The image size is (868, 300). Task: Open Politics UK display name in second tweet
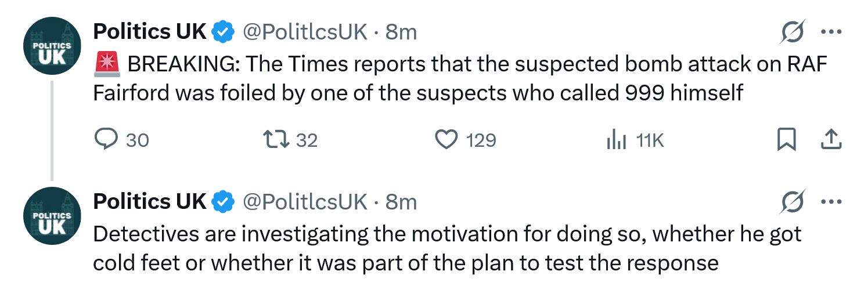click(x=150, y=202)
